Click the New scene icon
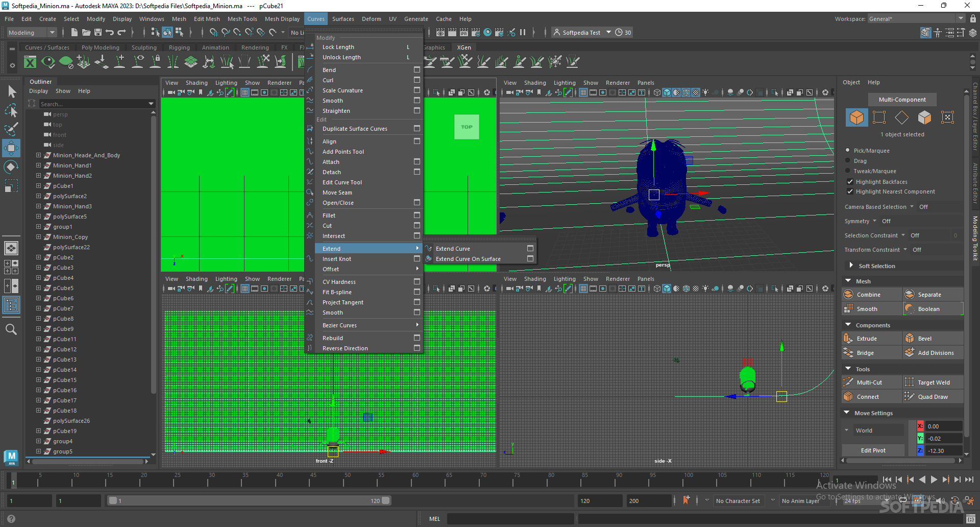The height and width of the screenshot is (527, 980). coord(75,32)
